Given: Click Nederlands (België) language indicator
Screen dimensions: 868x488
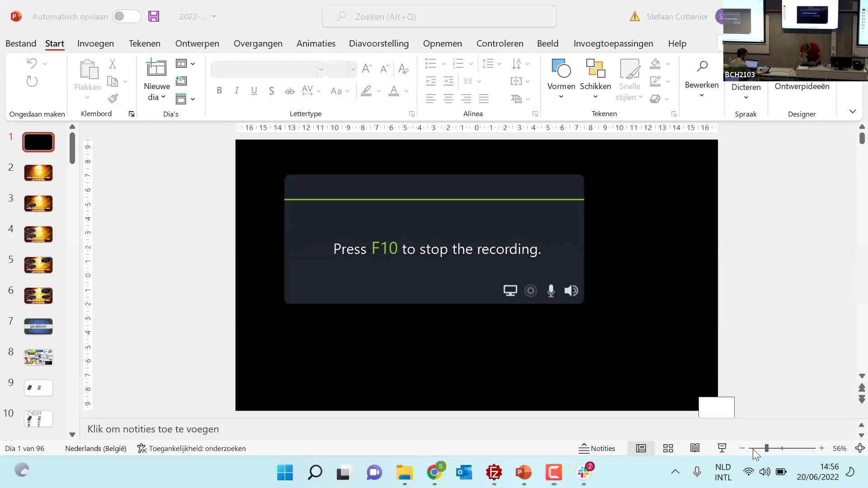Looking at the screenshot, I should tap(96, 448).
